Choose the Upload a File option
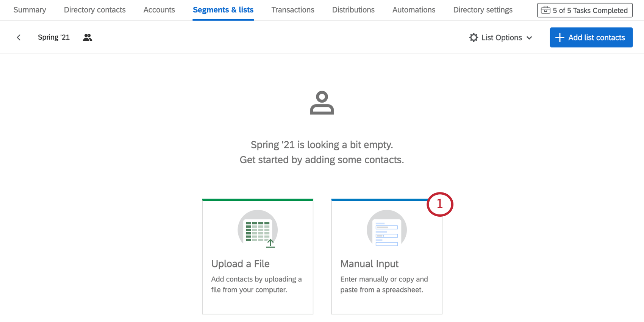 [x=258, y=256]
